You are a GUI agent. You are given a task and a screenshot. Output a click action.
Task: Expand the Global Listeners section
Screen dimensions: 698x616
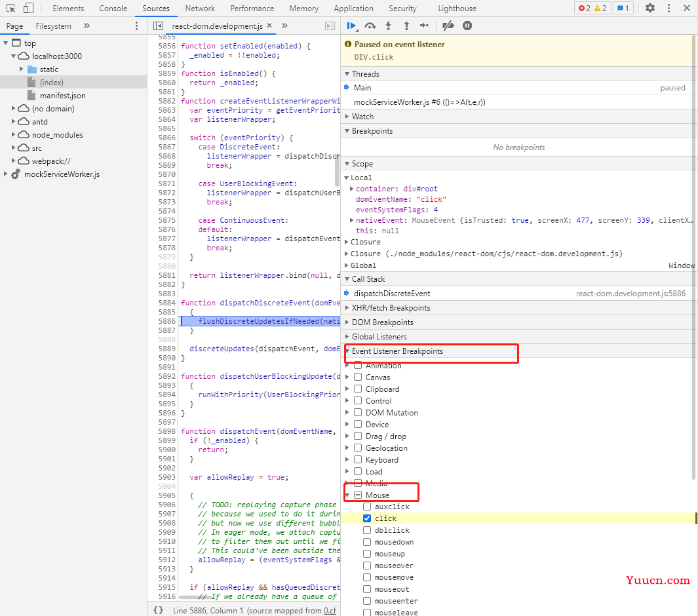[347, 336]
